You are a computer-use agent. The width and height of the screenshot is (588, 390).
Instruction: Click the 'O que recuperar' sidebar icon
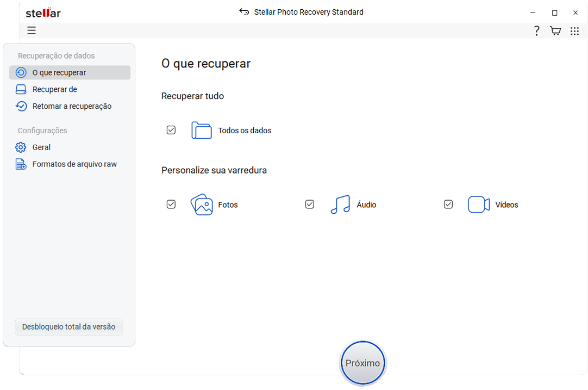coord(21,72)
